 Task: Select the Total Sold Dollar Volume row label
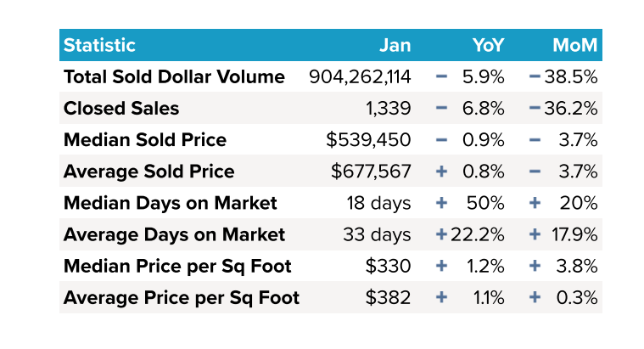[x=174, y=77]
